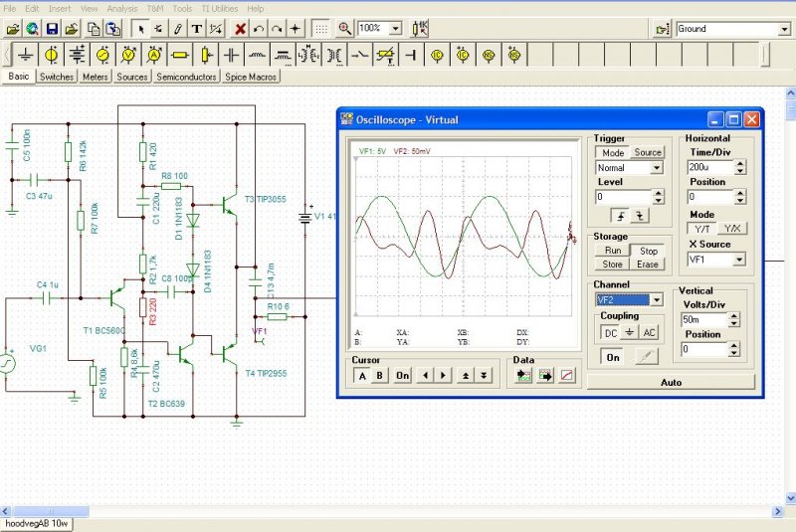Click the Store button
Screen dimensions: 796x532
(612, 265)
